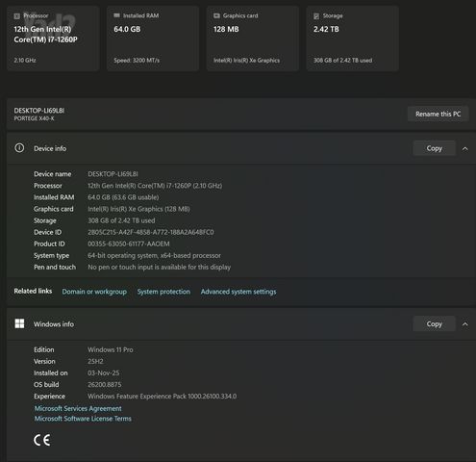Click the Speed: 3200 MT/s text
476x462 pixels.
click(137, 61)
